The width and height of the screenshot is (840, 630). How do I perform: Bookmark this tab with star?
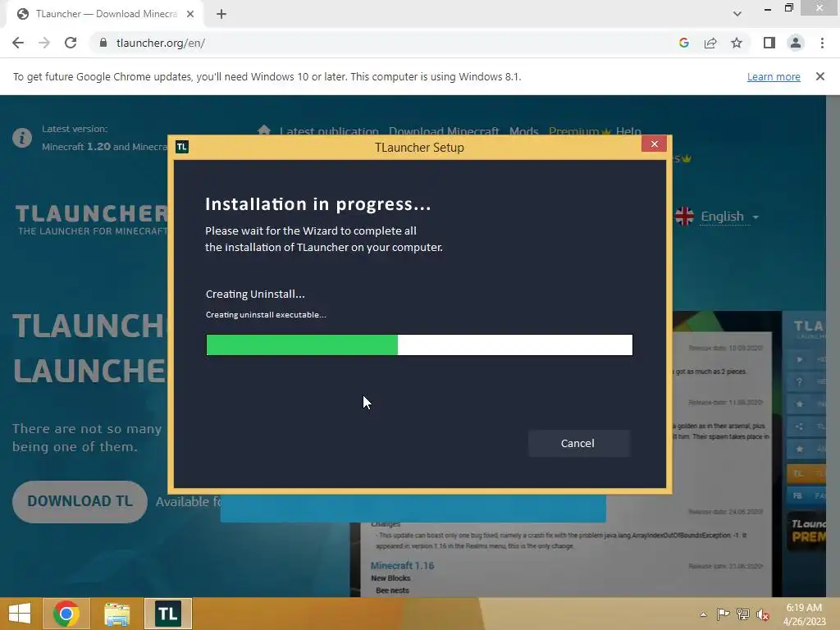click(x=737, y=43)
